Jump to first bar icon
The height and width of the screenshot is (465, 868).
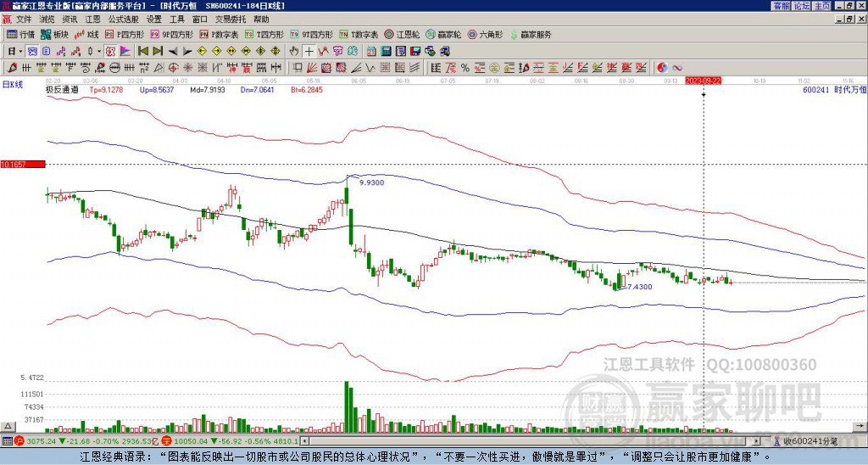[142, 51]
